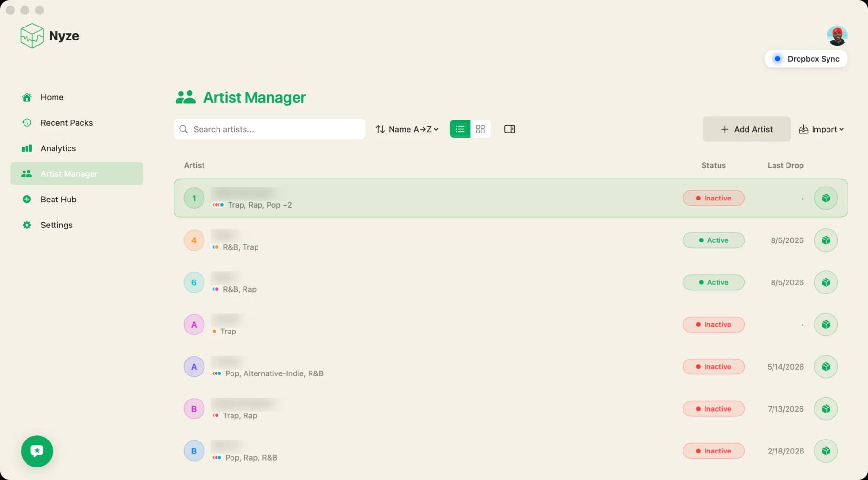
Task: Click the 2/18/2026 last drop date
Action: pos(786,451)
